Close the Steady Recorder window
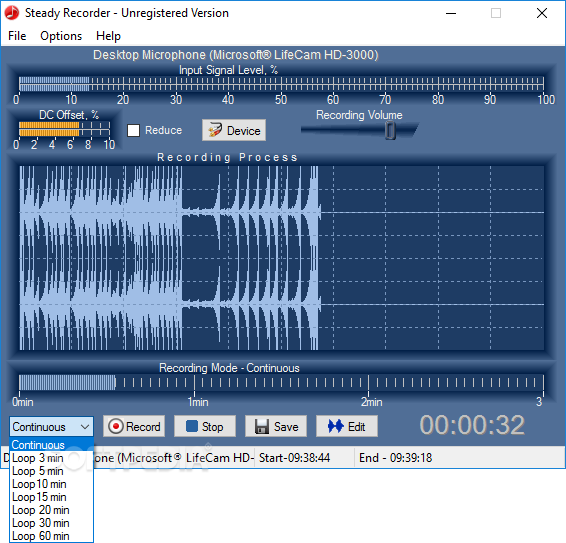 541,13
